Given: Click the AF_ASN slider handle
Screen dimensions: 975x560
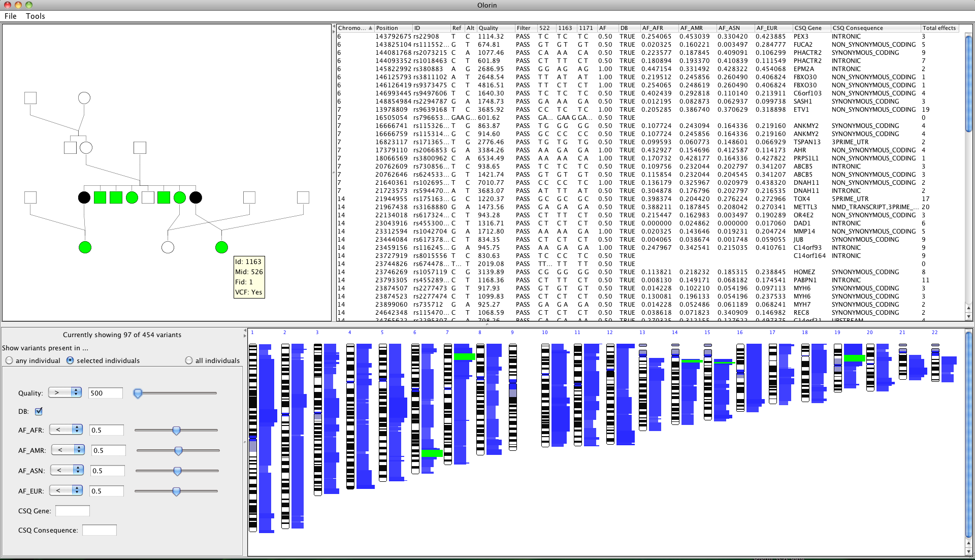Looking at the screenshot, I should tap(177, 471).
